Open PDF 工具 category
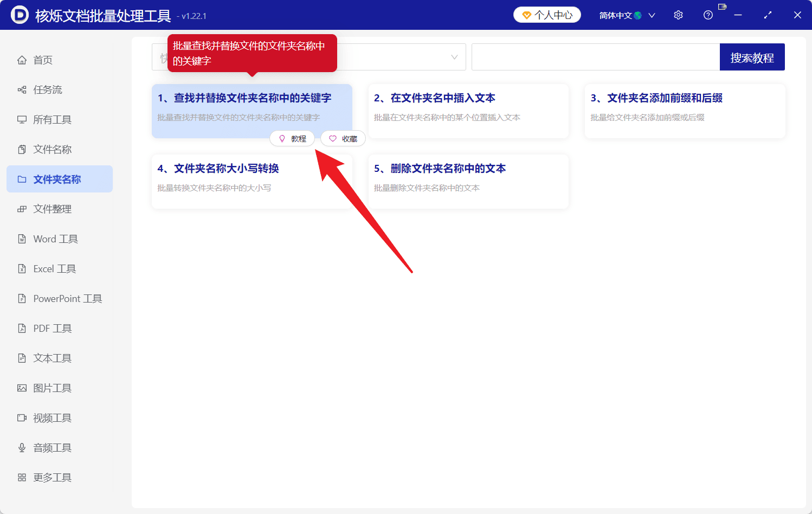Screen dimensions: 812x514 coord(60,329)
